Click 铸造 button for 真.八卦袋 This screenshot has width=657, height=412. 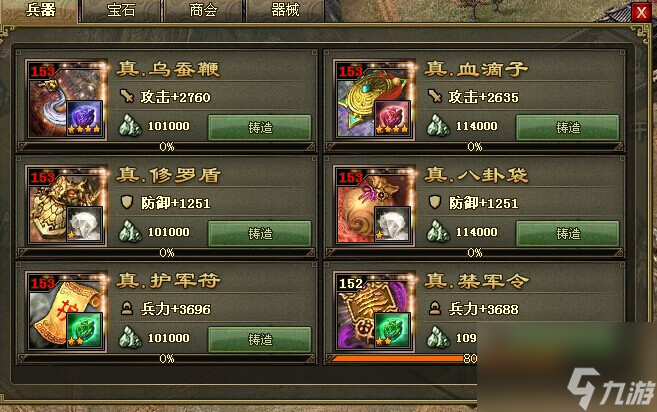(568, 233)
